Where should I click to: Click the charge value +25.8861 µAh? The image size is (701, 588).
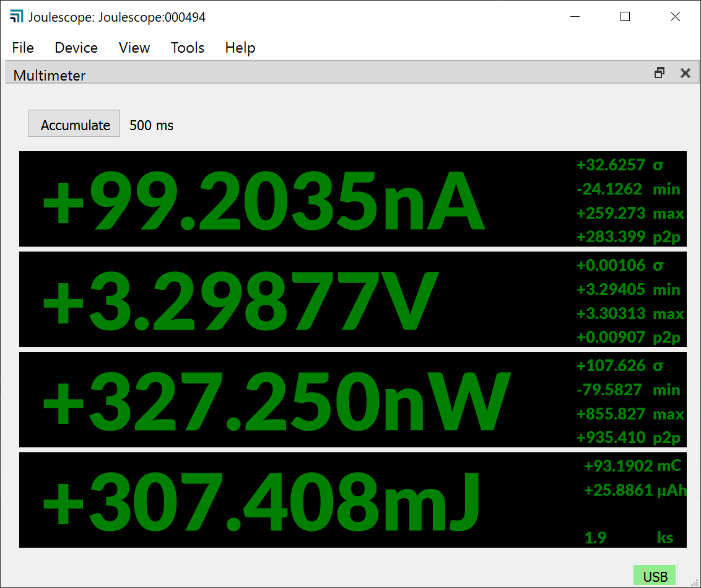635,490
